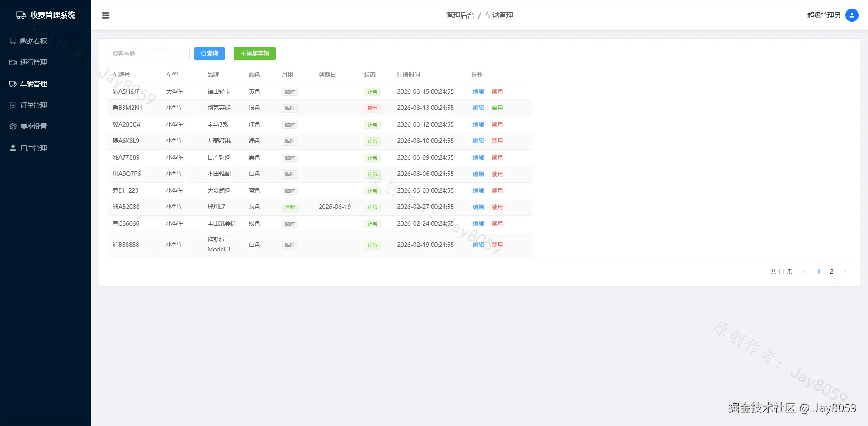Edit the vehicle 川A9Q7P6
The height and width of the screenshot is (426, 868).
pos(478,174)
